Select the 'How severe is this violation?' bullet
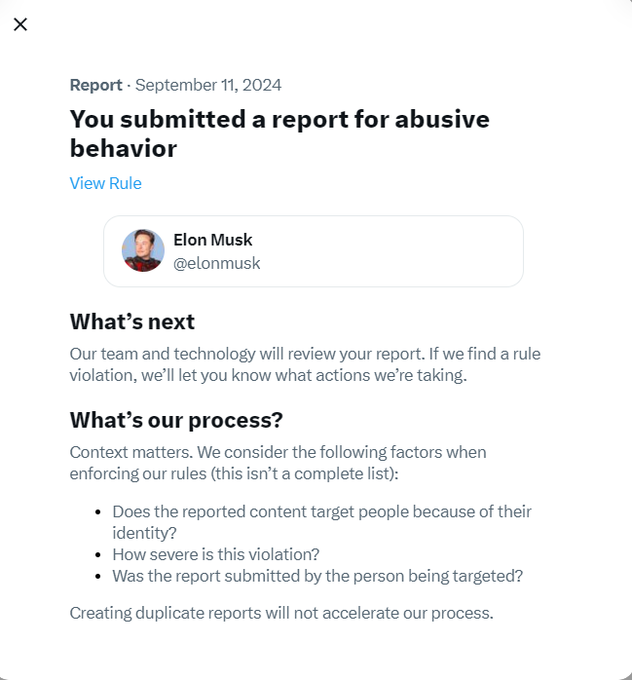This screenshot has width=632, height=680. pyautogui.click(x=216, y=554)
